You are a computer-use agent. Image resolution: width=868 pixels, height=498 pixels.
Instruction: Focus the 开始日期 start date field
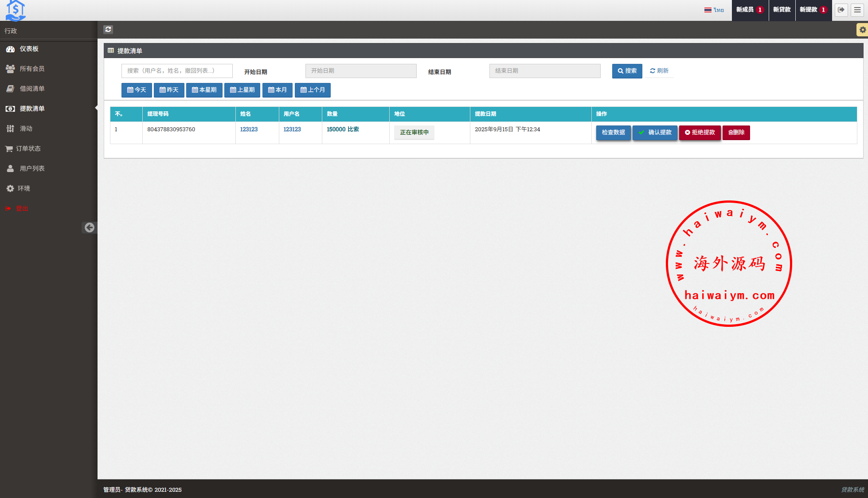[x=360, y=71]
